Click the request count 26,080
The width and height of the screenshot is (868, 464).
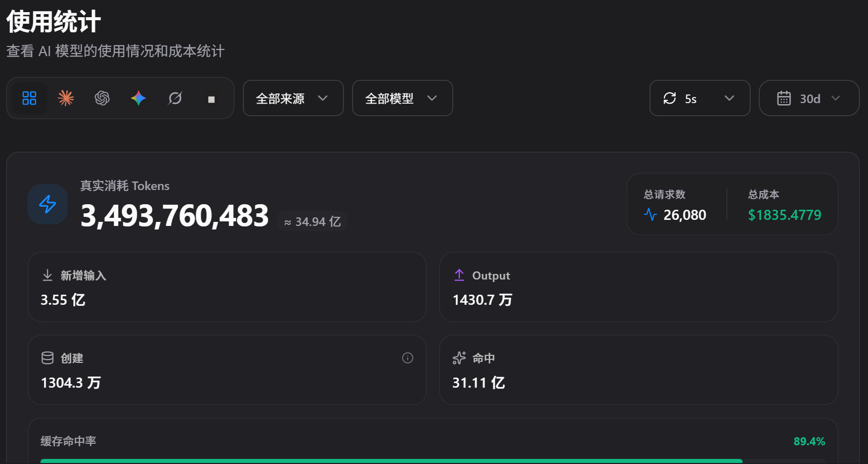pyautogui.click(x=685, y=215)
